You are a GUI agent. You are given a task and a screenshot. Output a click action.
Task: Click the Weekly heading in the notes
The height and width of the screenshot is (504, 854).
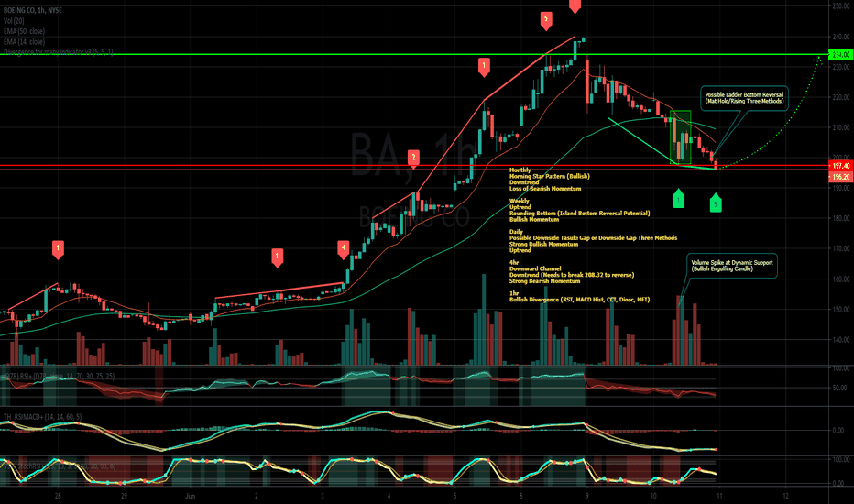click(x=519, y=201)
